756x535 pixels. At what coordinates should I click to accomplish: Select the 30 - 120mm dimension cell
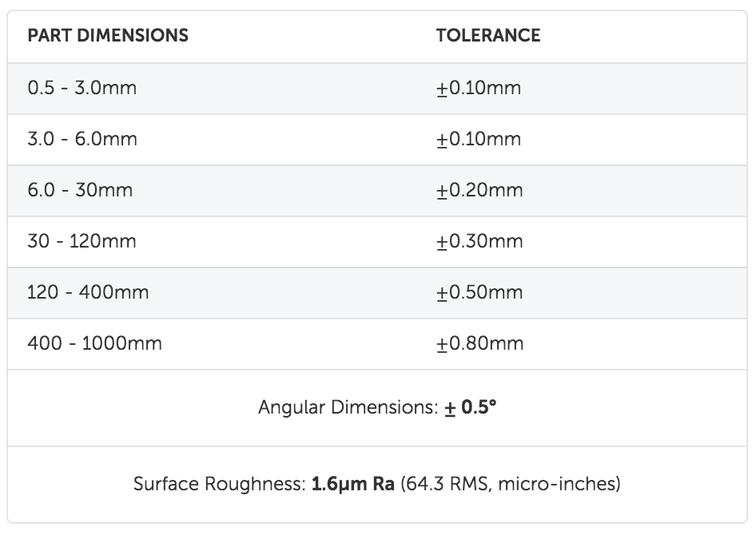[x=82, y=241]
